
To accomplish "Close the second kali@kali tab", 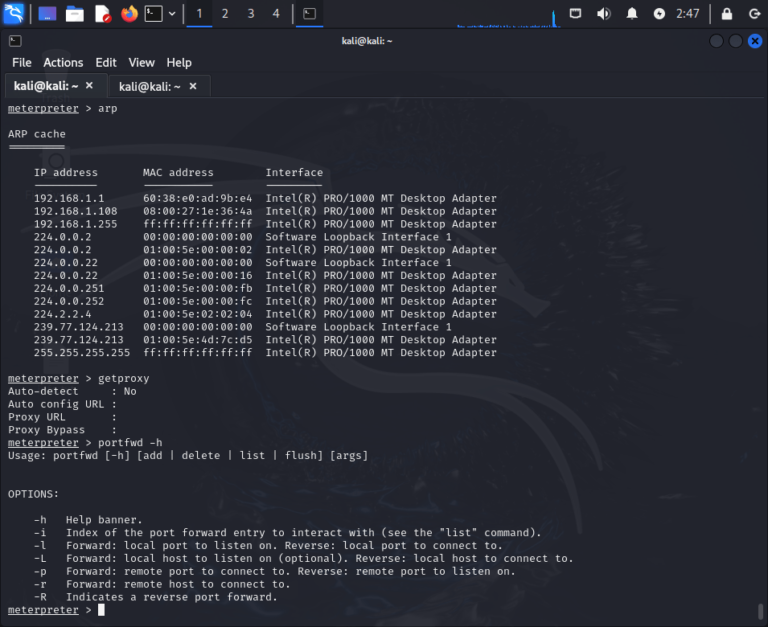I will pos(193,86).
